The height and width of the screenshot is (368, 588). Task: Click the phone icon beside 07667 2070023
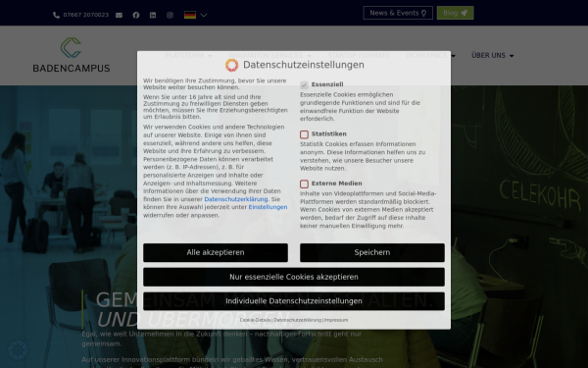(56, 15)
